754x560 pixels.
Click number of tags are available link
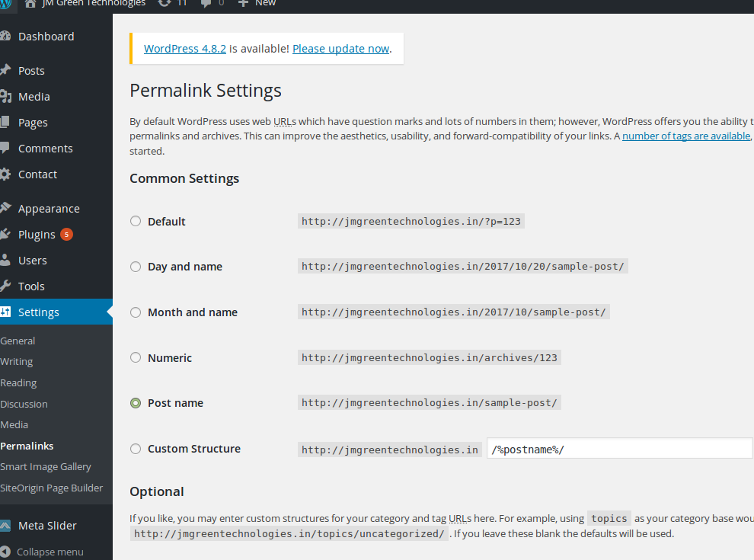[686, 136]
